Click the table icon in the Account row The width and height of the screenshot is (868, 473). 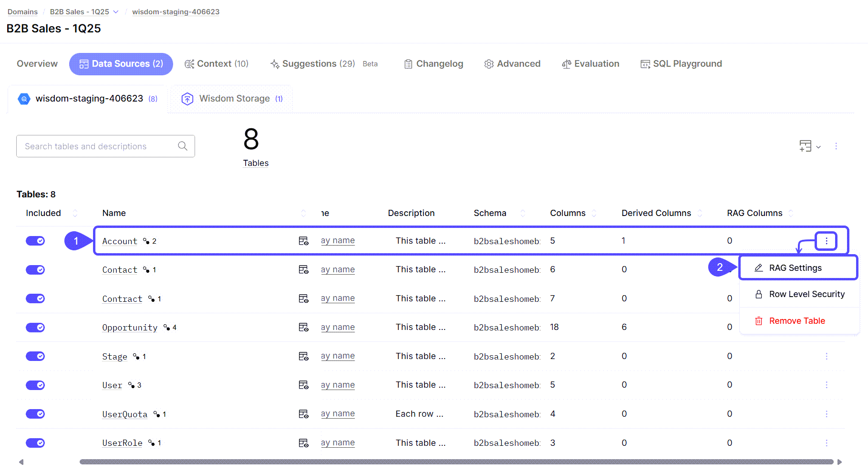(303, 241)
